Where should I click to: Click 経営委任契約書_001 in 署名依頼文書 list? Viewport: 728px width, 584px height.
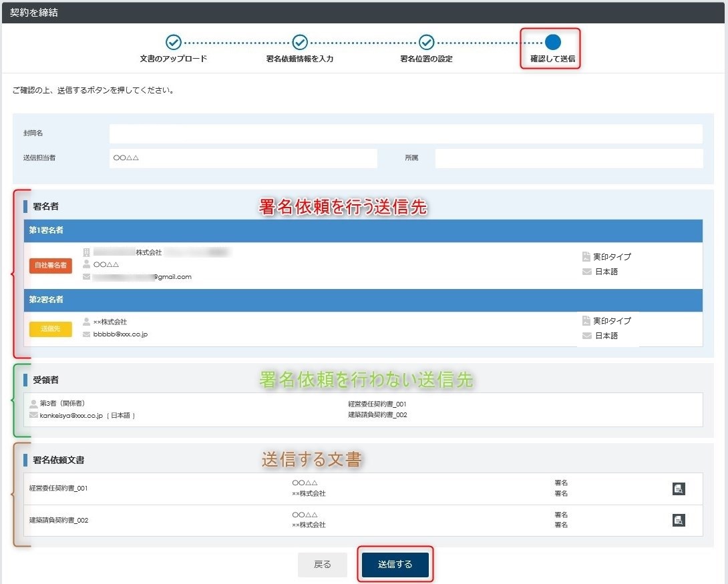(59, 489)
